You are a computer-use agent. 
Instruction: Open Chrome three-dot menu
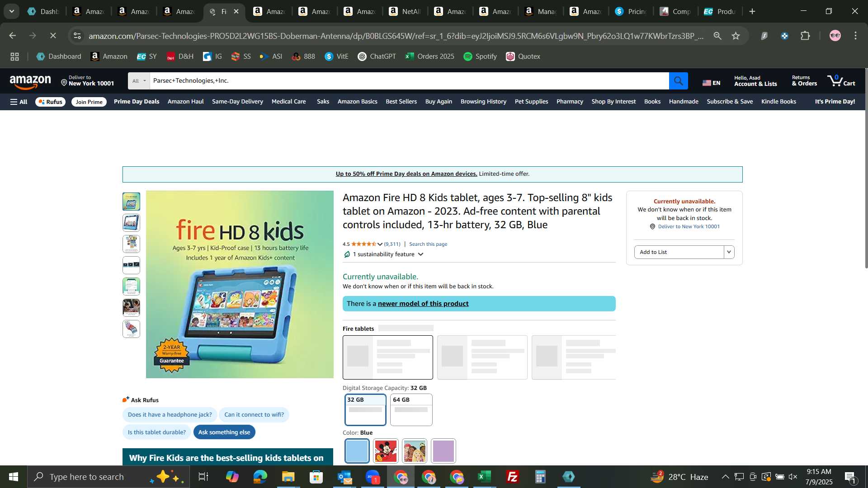(x=855, y=36)
